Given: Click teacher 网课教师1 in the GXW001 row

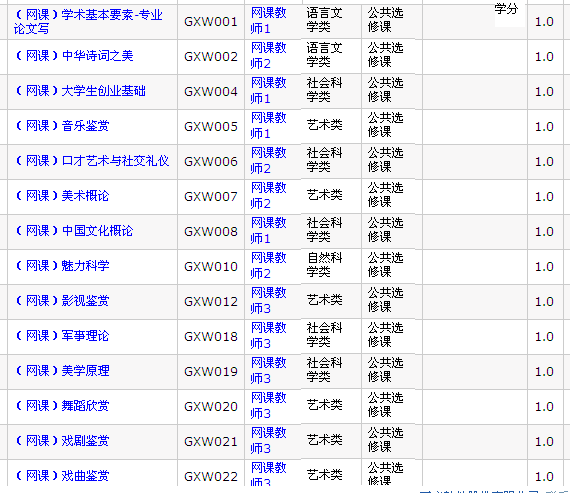Looking at the screenshot, I should 269,21.
